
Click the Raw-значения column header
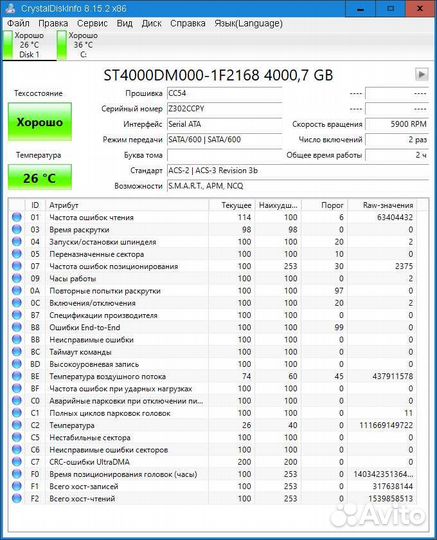pos(382,205)
